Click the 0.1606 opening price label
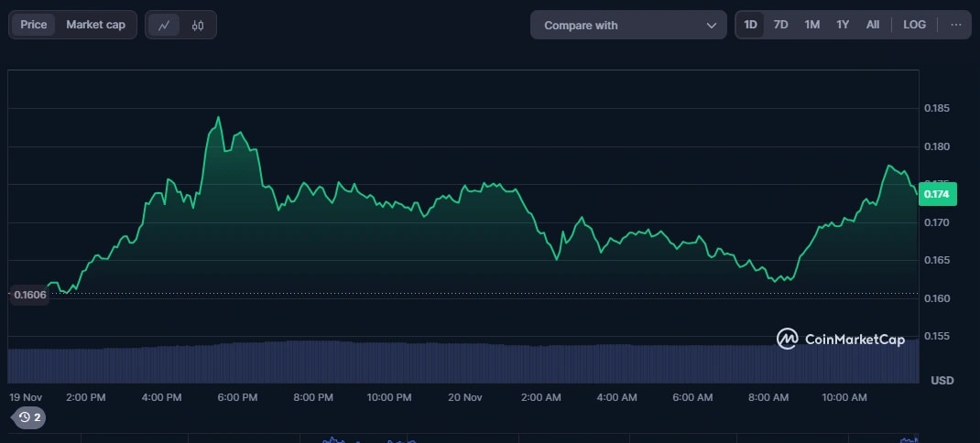980x443 pixels. 28,295
